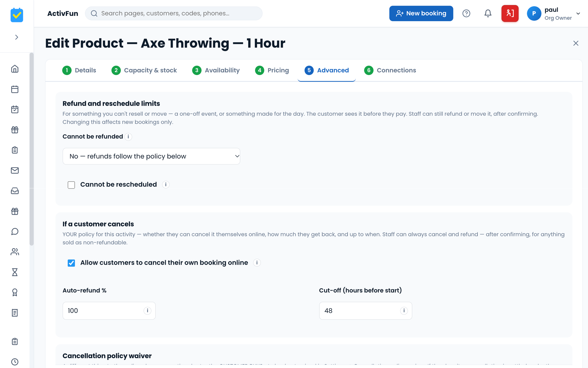The height and width of the screenshot is (368, 588).
Task: Switch to the Capacity & stock tab
Action: [x=144, y=70]
